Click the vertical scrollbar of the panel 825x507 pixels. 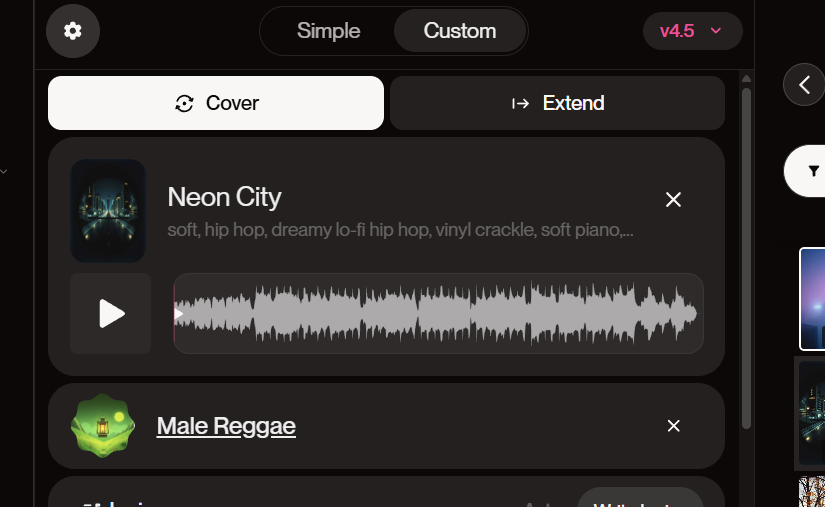746,258
